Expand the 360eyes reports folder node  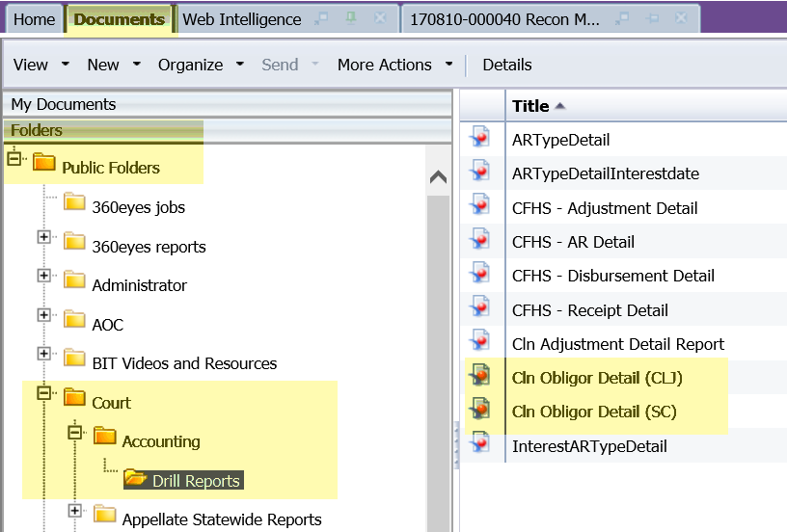tap(44, 237)
